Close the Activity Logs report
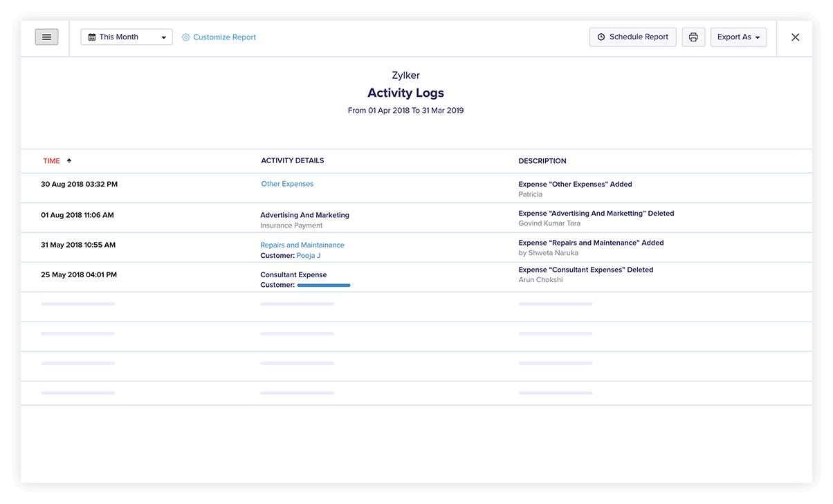Screen dimensions: 833x504 (x=795, y=37)
